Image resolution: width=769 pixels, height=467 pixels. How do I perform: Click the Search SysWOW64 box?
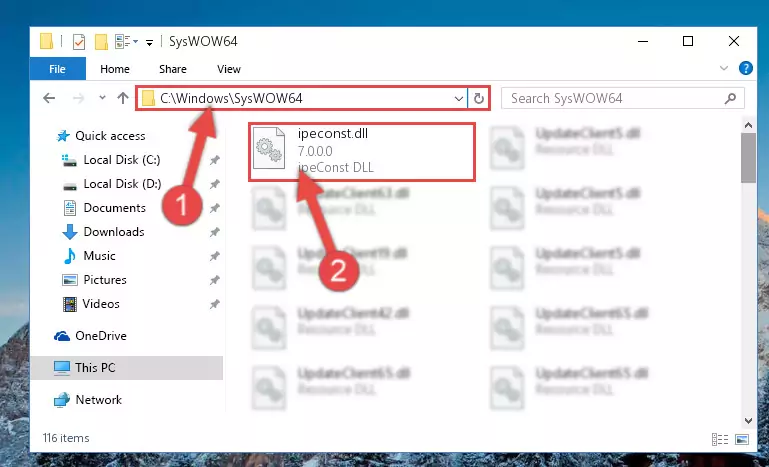point(622,99)
